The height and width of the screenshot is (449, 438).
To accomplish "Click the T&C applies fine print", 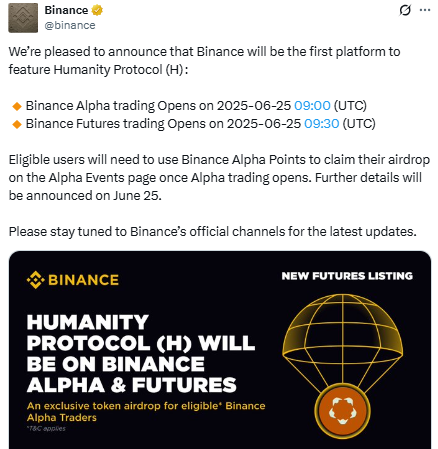I will [46, 429].
